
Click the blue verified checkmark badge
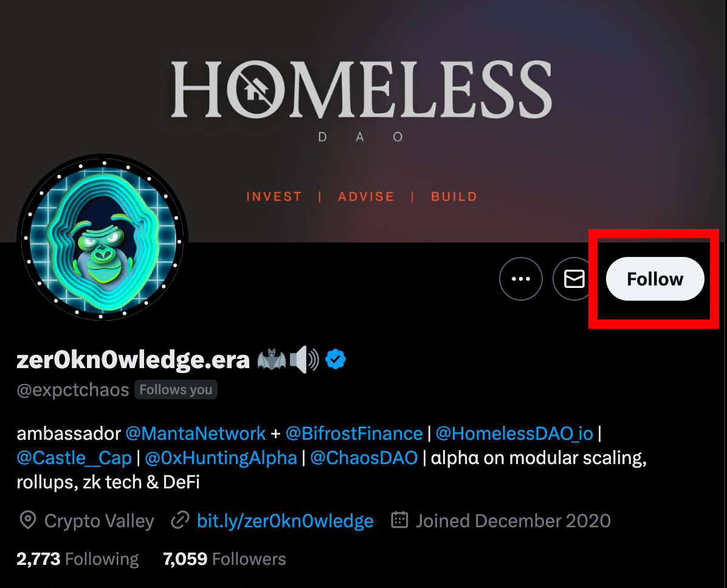[336, 360]
